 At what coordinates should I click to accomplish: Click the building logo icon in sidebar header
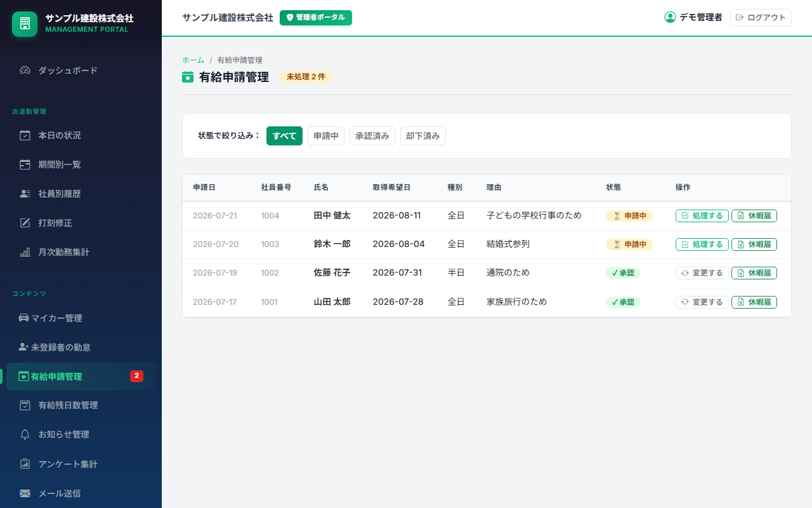pos(25,24)
